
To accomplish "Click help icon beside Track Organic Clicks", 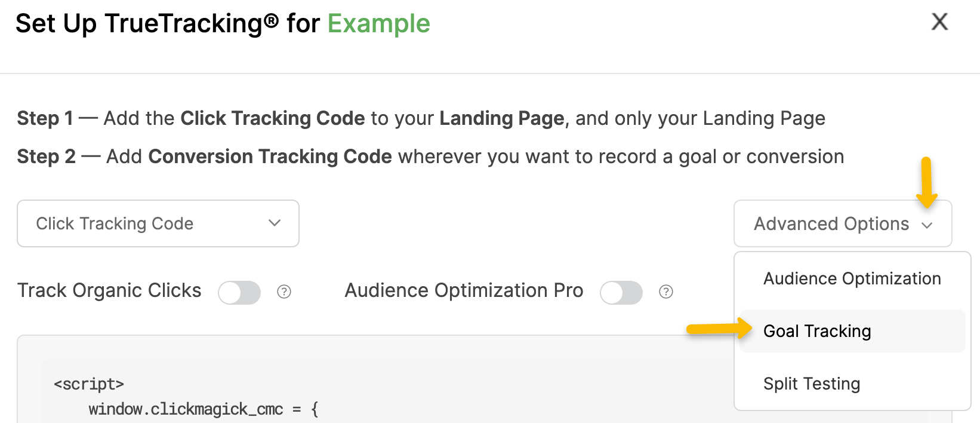I will [284, 292].
